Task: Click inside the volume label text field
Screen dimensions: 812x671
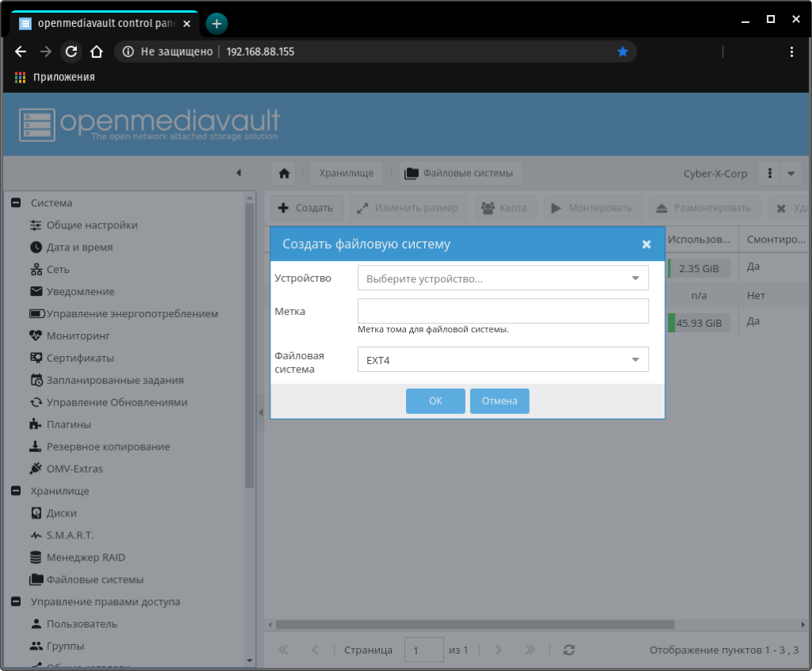Action: [x=503, y=311]
